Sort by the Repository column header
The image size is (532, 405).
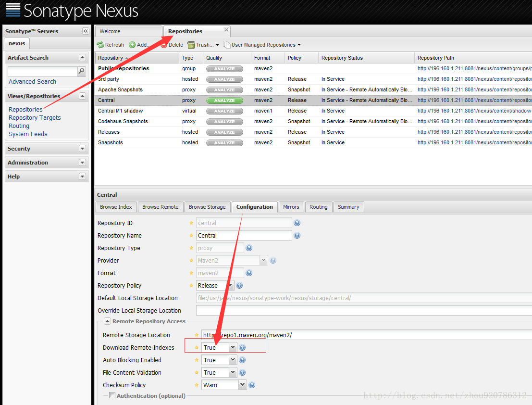(x=137, y=58)
